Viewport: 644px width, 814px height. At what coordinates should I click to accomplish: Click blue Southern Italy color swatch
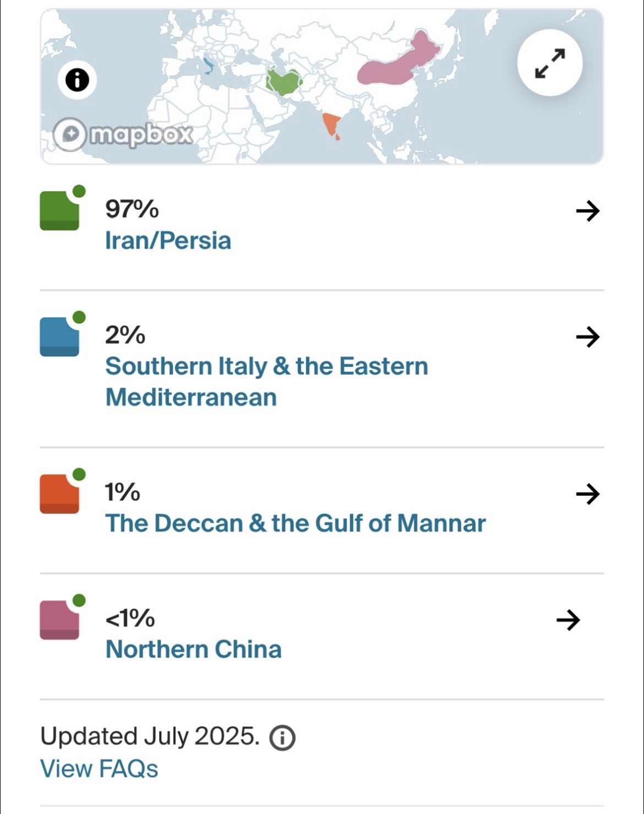(59, 337)
